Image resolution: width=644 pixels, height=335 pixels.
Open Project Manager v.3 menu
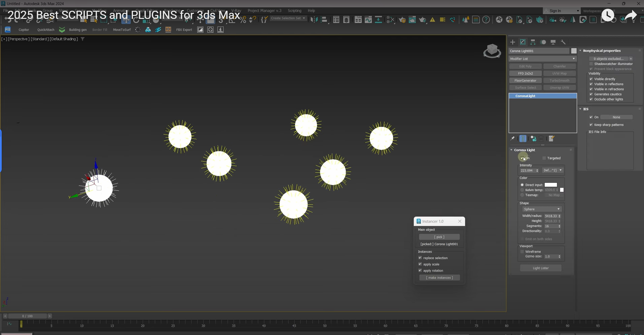[x=264, y=11]
